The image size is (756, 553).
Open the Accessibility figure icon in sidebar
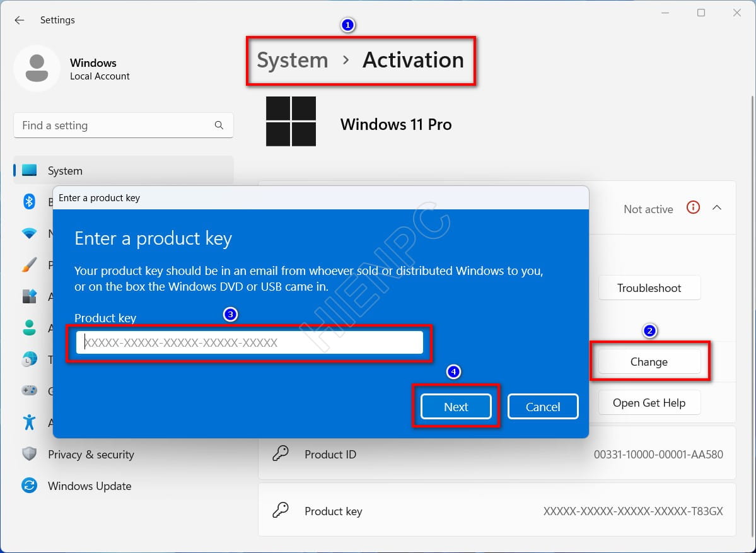(30, 422)
